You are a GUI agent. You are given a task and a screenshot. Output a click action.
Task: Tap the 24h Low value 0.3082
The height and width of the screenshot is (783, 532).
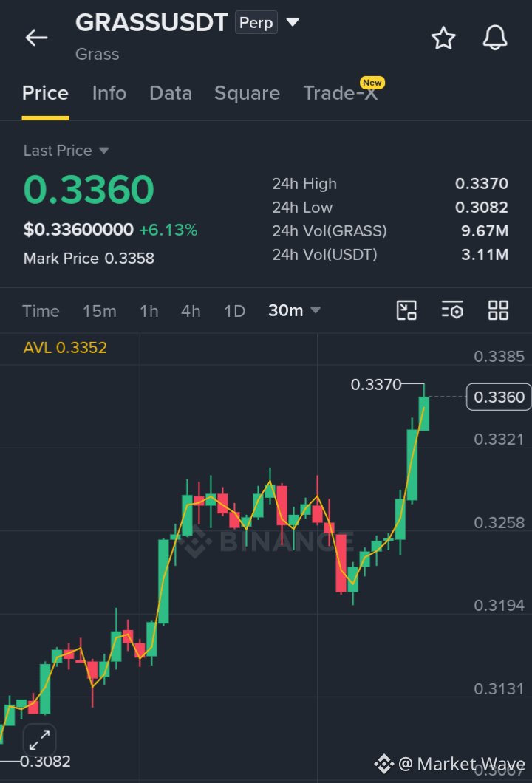pyautogui.click(x=482, y=208)
